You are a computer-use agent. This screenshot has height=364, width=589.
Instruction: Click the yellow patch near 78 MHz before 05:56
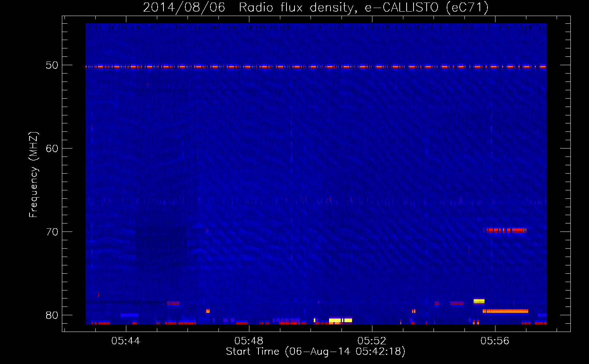click(x=479, y=301)
